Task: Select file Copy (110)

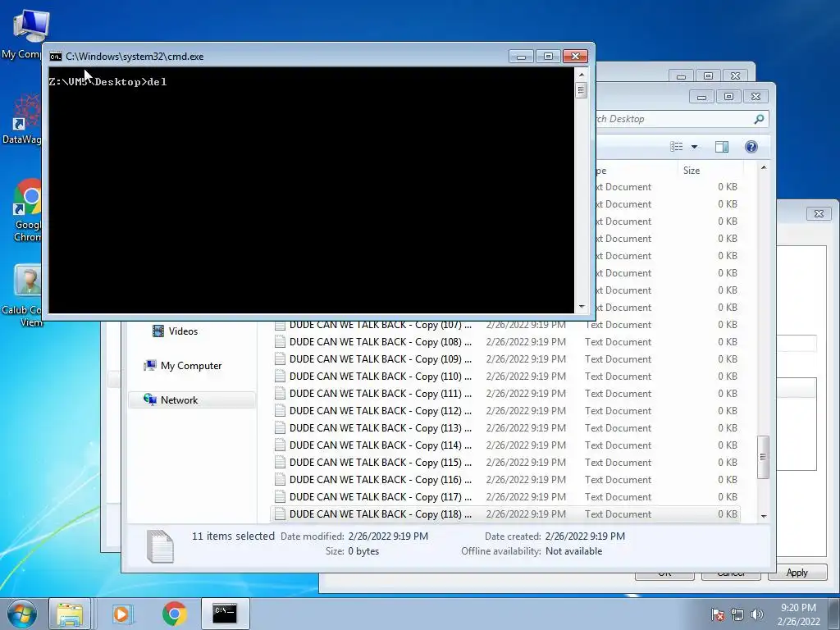Action: tap(505, 376)
